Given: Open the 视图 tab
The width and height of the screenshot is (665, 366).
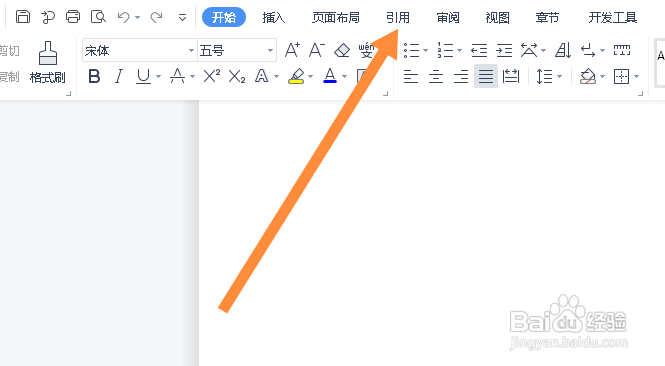Looking at the screenshot, I should tap(497, 17).
